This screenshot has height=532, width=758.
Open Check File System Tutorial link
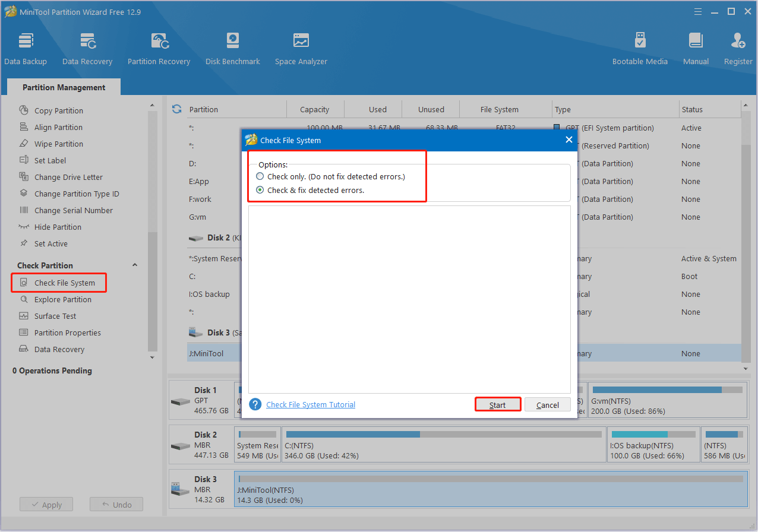click(x=311, y=404)
